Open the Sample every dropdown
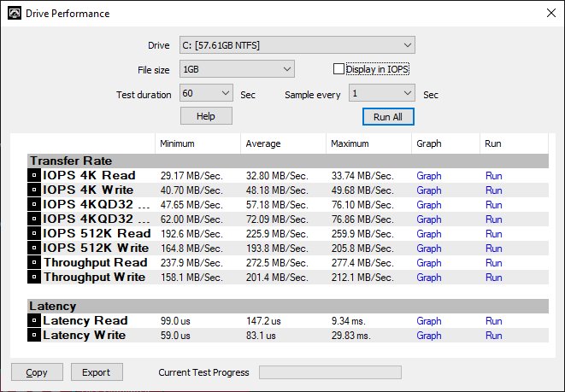 tap(381, 93)
